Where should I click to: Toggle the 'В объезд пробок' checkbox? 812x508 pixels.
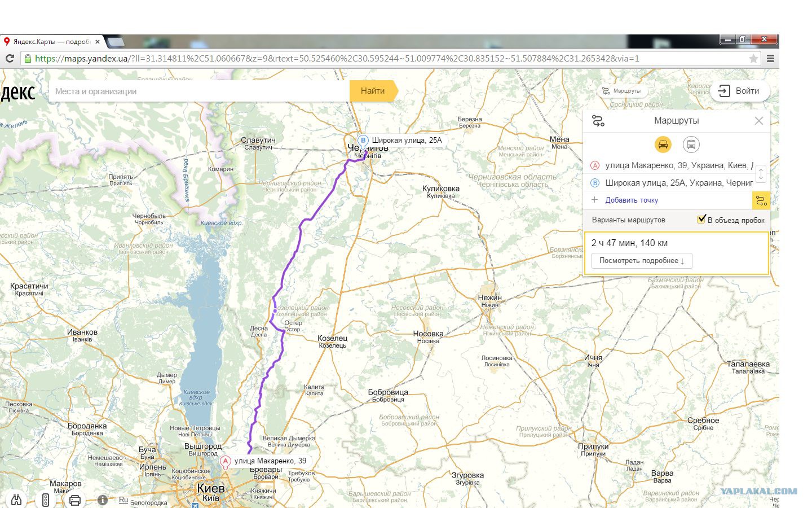pos(701,219)
